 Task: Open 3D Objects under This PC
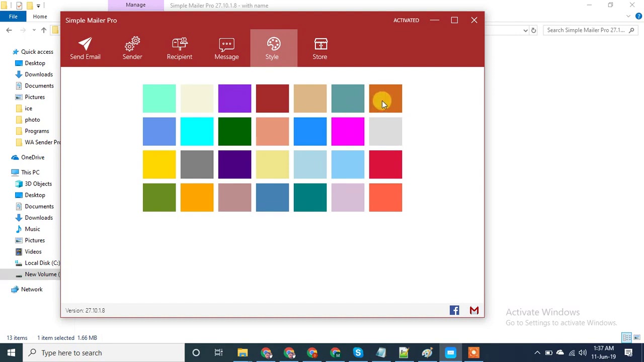click(x=38, y=184)
